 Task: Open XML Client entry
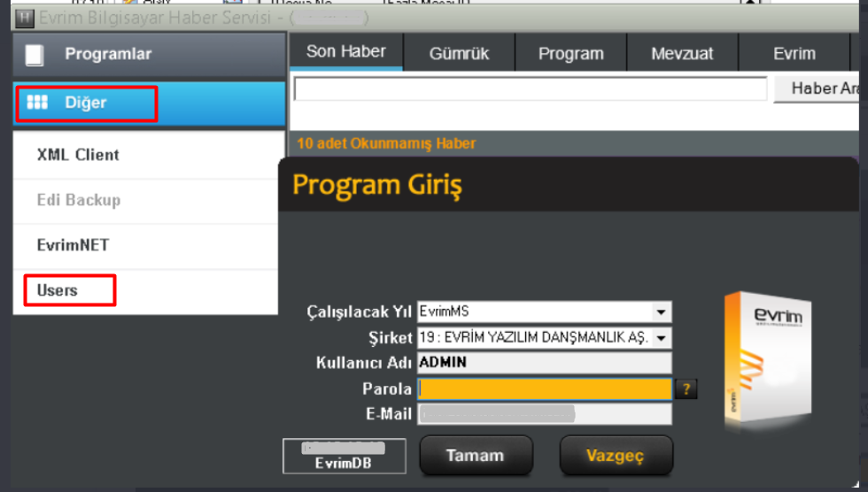pyautogui.click(x=145, y=155)
